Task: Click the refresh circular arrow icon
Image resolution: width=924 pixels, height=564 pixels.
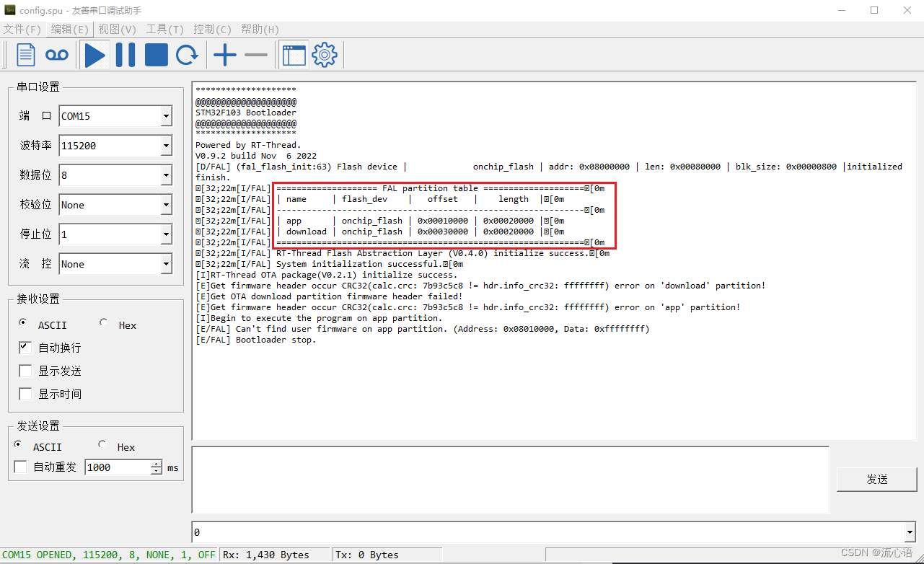Action: pos(188,55)
